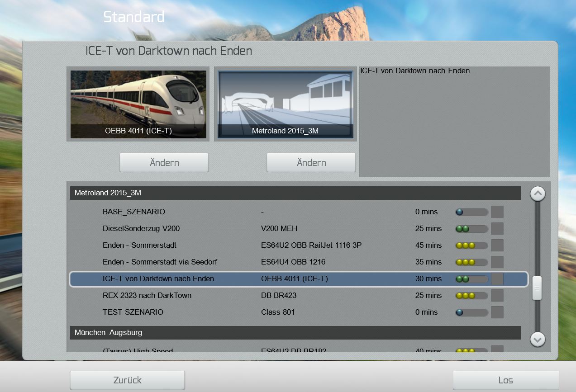Image resolution: width=576 pixels, height=392 pixels.
Task: Click Class 801 locomotive text
Action: 278,312
